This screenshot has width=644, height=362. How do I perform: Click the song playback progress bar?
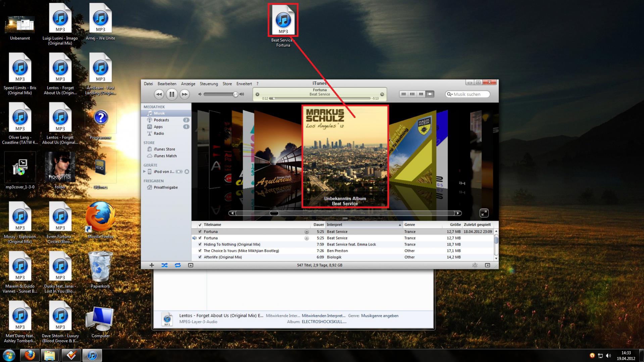320,98
